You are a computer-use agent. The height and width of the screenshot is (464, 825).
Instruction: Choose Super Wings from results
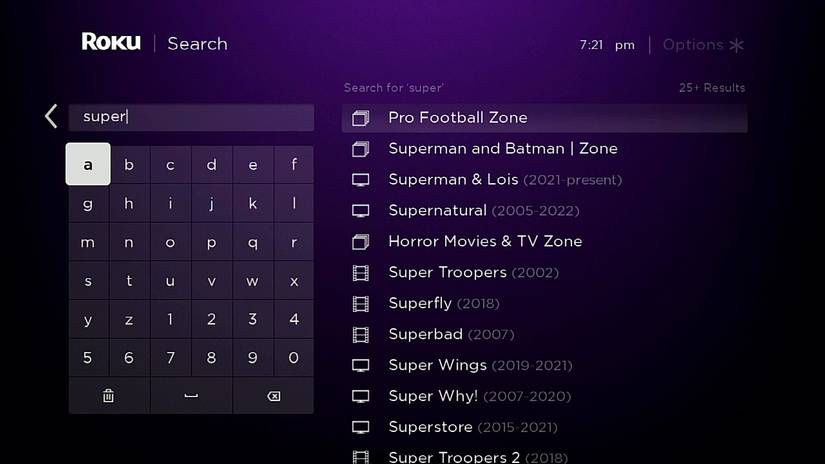[x=437, y=366]
